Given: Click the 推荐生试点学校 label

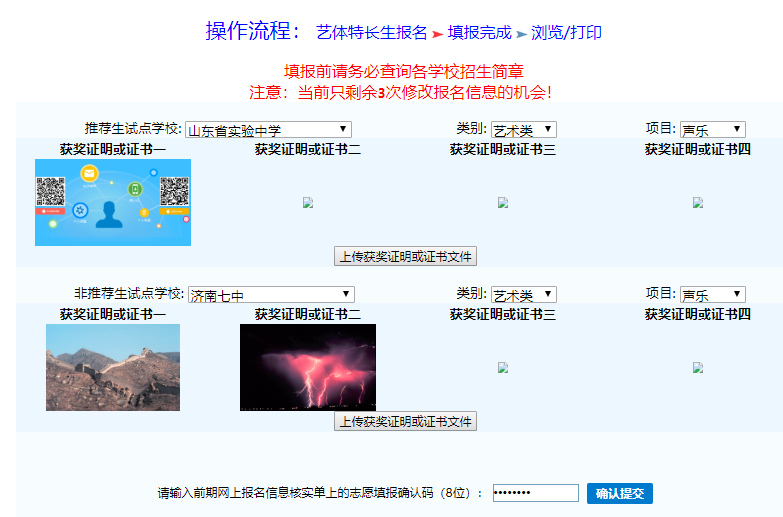Looking at the screenshot, I should (133, 128).
